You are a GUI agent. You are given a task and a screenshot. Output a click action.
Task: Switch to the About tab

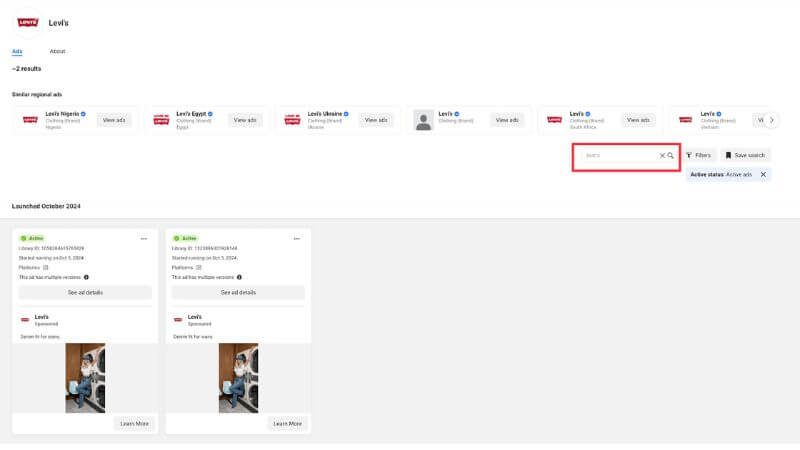pyautogui.click(x=58, y=51)
